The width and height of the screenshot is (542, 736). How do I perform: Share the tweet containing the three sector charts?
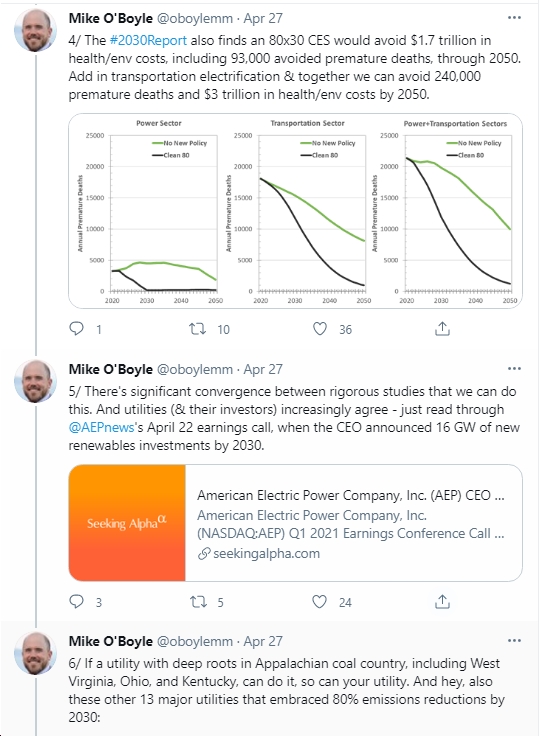pos(442,329)
